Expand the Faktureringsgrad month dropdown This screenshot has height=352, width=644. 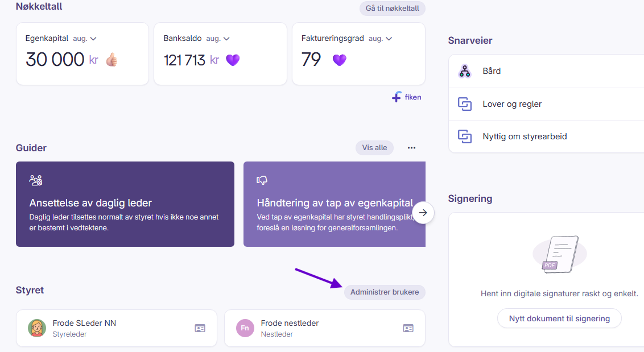[x=381, y=39]
